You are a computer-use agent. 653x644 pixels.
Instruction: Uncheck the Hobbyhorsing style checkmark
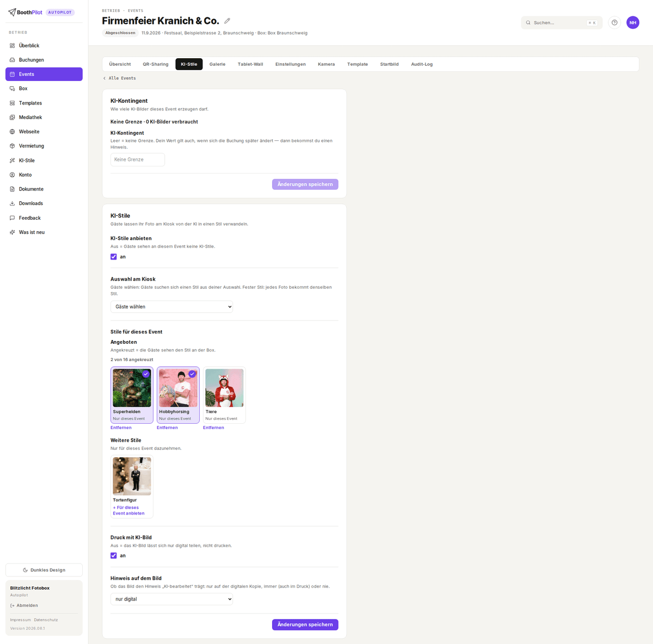(192, 374)
